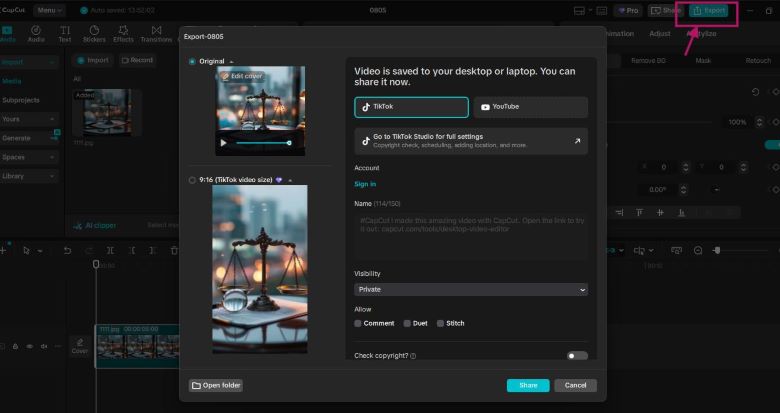
Task: Click the shortcuts panel icon in title bar
Action: coord(601,10)
